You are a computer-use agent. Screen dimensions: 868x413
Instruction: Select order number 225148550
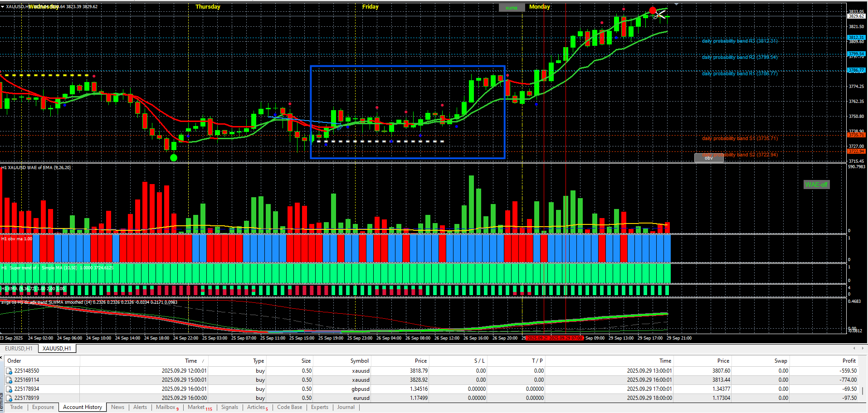point(27,371)
